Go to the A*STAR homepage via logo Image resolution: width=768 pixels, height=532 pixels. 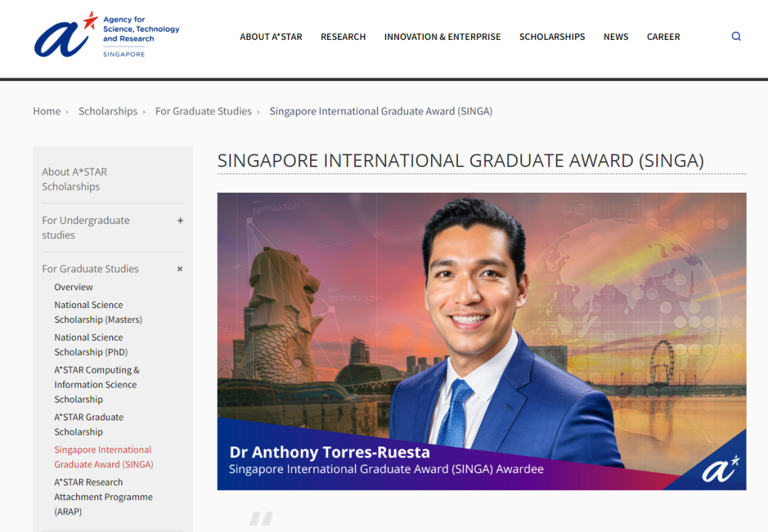(107, 36)
